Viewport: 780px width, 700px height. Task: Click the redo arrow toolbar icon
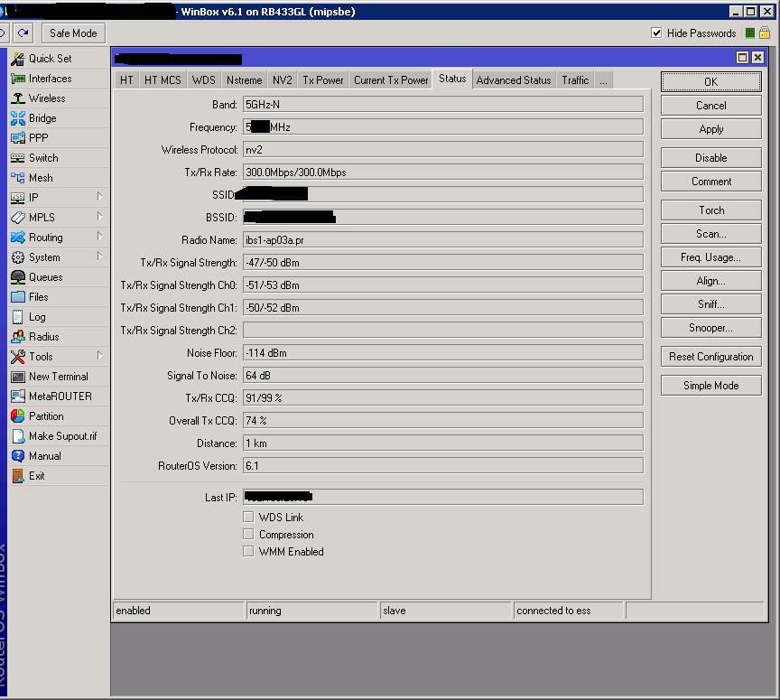23,33
